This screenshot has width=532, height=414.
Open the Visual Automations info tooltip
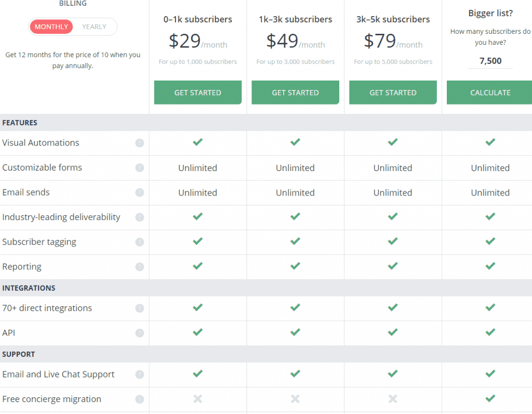[x=139, y=143]
